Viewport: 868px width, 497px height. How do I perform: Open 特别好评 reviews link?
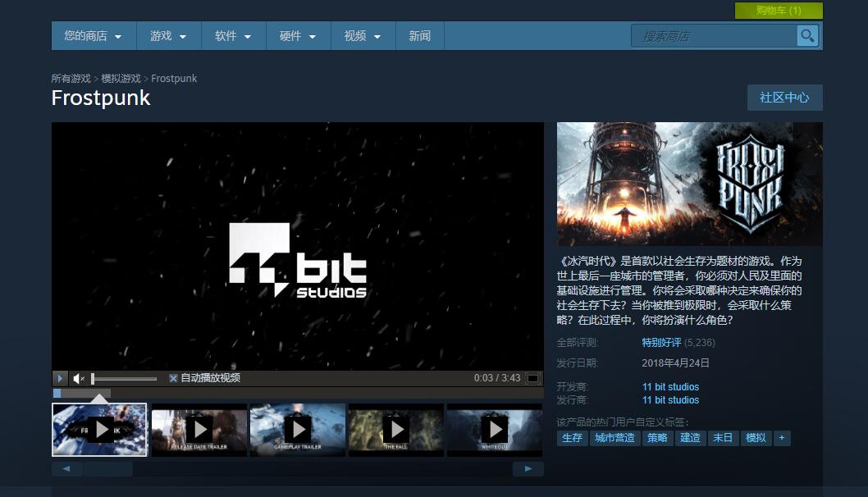pyautogui.click(x=661, y=343)
